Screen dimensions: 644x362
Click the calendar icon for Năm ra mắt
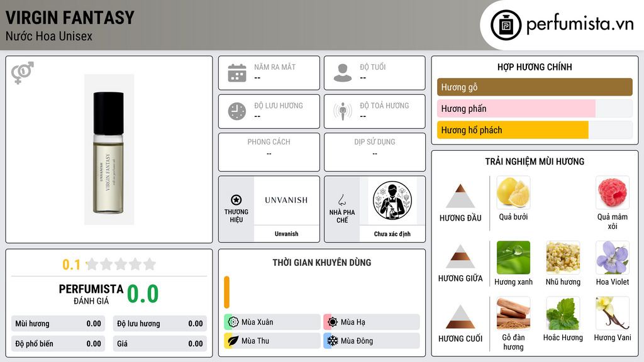pyautogui.click(x=237, y=73)
